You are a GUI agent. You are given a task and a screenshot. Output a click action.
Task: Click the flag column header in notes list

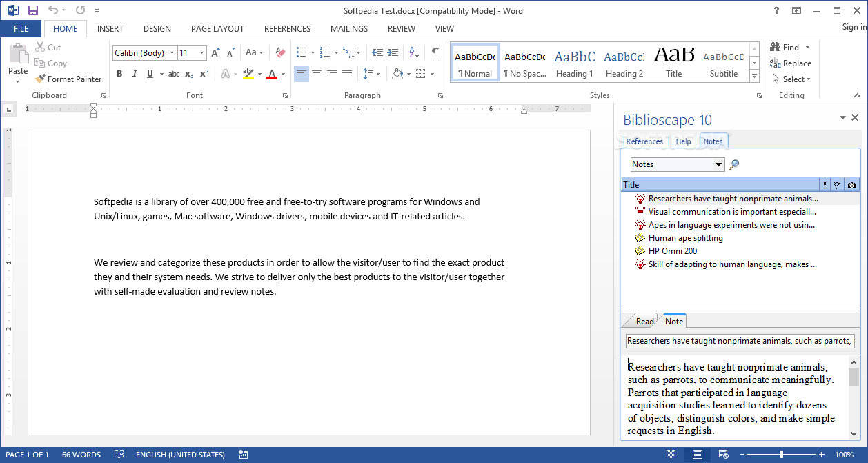point(837,185)
